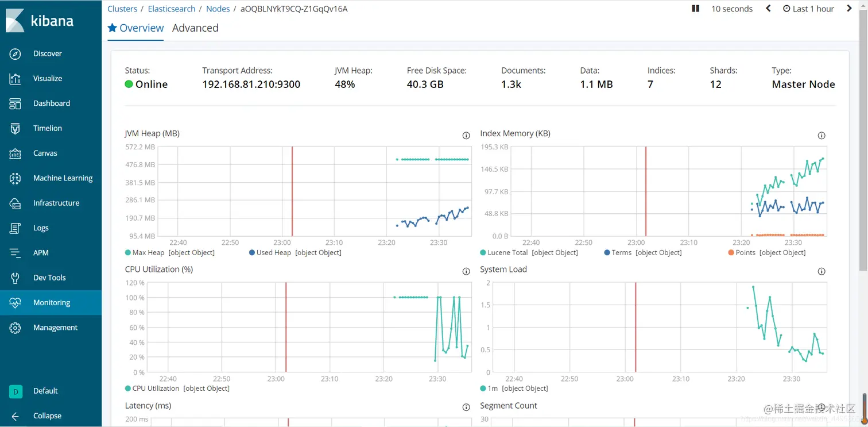
Task: Click the star icon on Overview tab
Action: pos(113,28)
